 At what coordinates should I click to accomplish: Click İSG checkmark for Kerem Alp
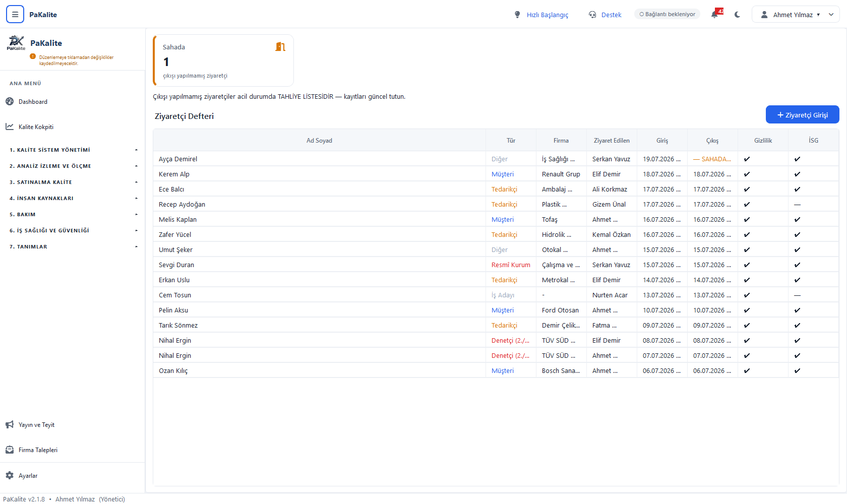(797, 174)
